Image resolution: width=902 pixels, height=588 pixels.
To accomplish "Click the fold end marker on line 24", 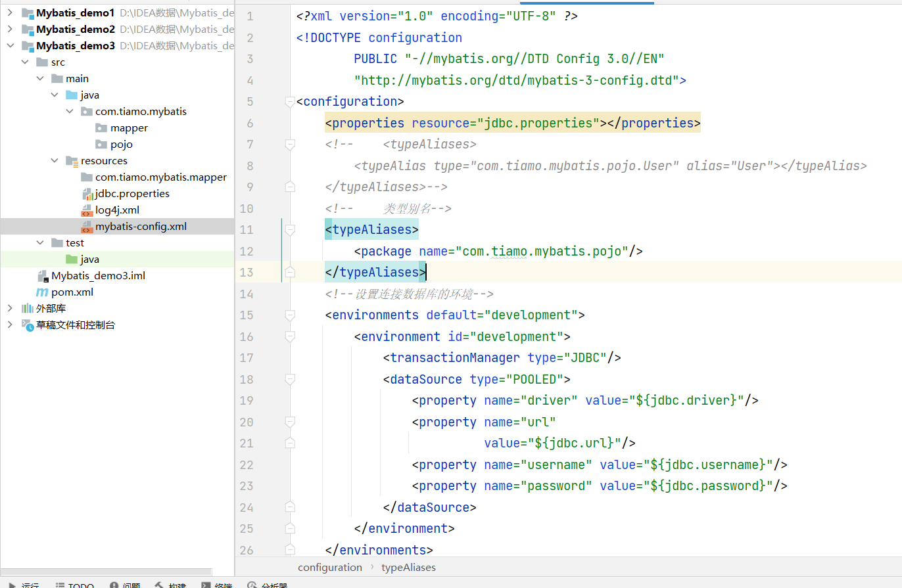I will pos(289,507).
